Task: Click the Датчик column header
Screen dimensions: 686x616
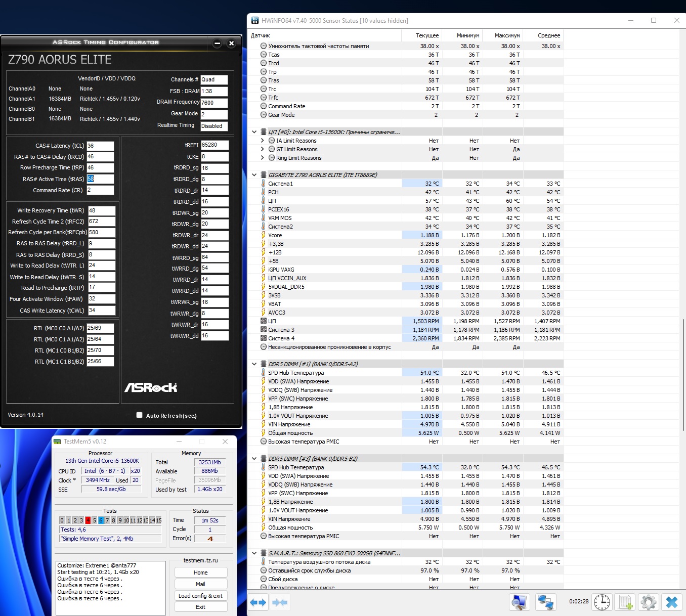Action: point(324,35)
